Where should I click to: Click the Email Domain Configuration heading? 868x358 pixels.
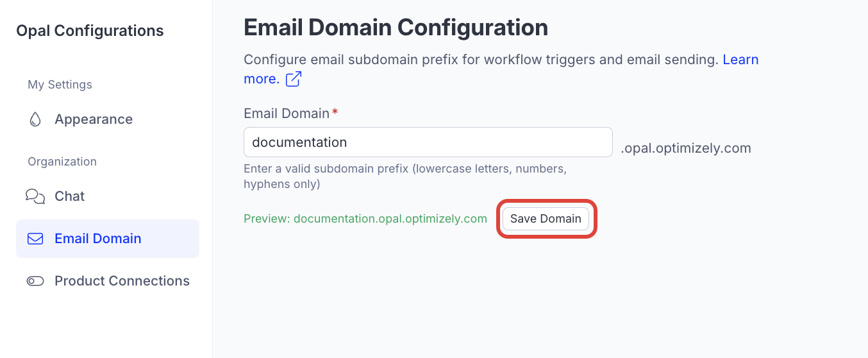point(396,28)
